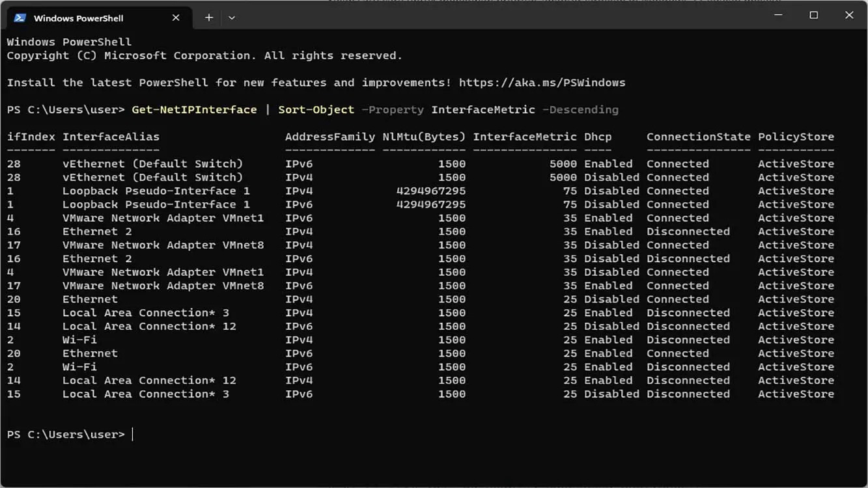Minimize the terminal window

[x=778, y=15]
